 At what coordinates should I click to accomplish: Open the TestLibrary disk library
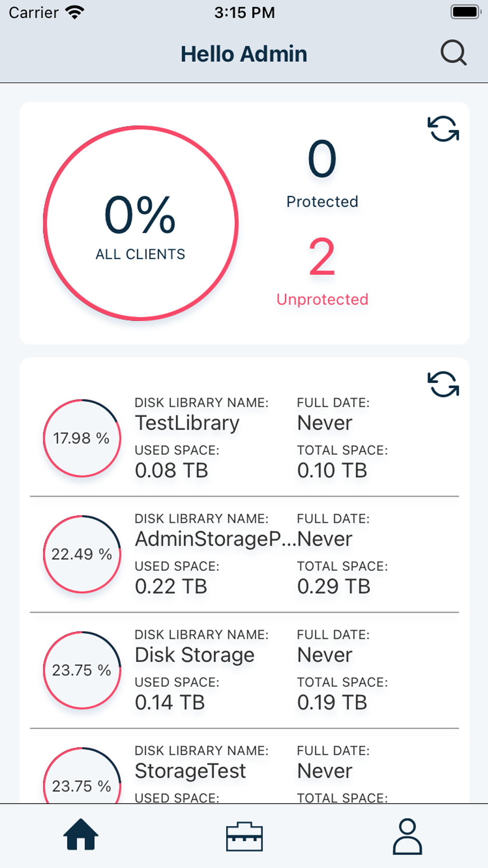coord(187,423)
